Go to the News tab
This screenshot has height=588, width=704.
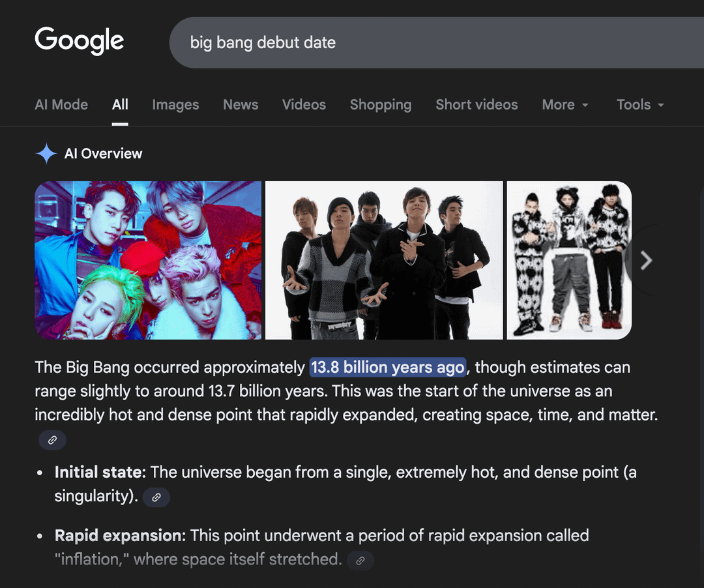241,105
